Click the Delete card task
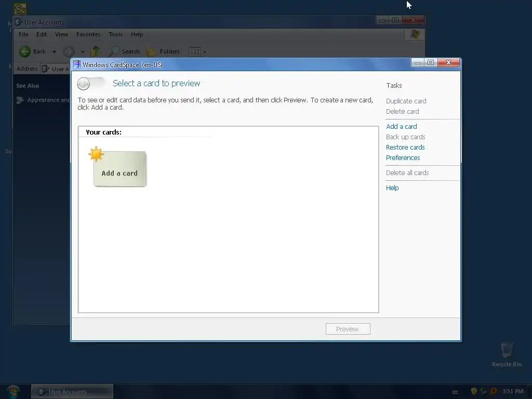 [x=403, y=111]
